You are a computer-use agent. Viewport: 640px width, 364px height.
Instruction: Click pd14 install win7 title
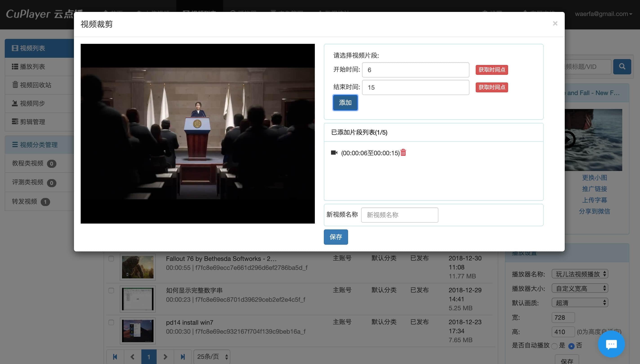pos(189,322)
